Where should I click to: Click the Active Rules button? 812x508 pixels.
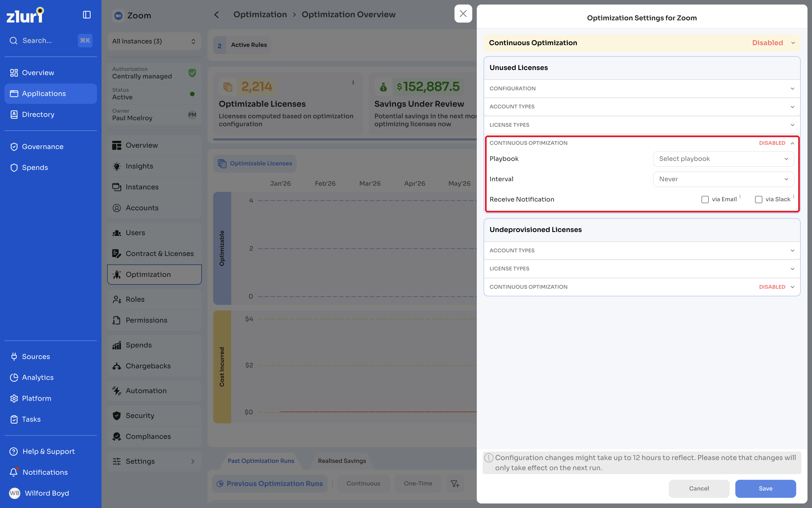click(242, 45)
